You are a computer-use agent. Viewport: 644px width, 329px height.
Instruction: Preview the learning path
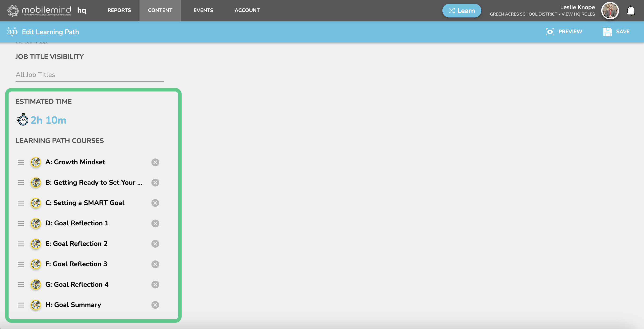[x=564, y=32]
